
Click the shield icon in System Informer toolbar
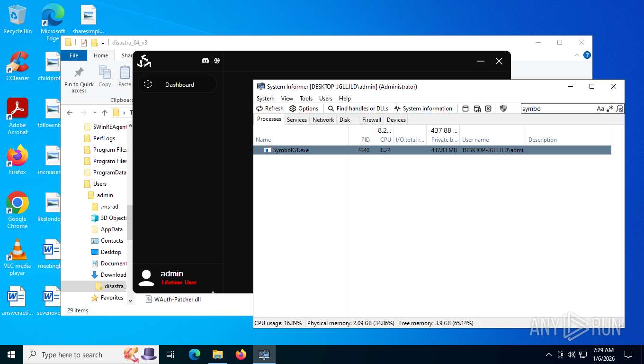pos(503,109)
